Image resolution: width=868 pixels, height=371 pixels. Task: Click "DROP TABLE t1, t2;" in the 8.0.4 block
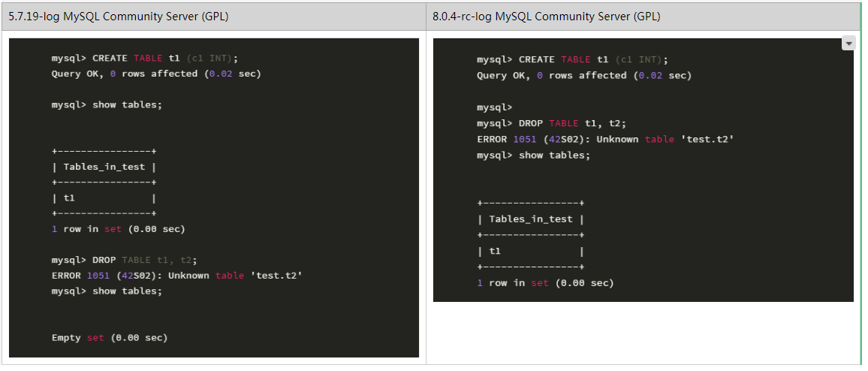572,123
